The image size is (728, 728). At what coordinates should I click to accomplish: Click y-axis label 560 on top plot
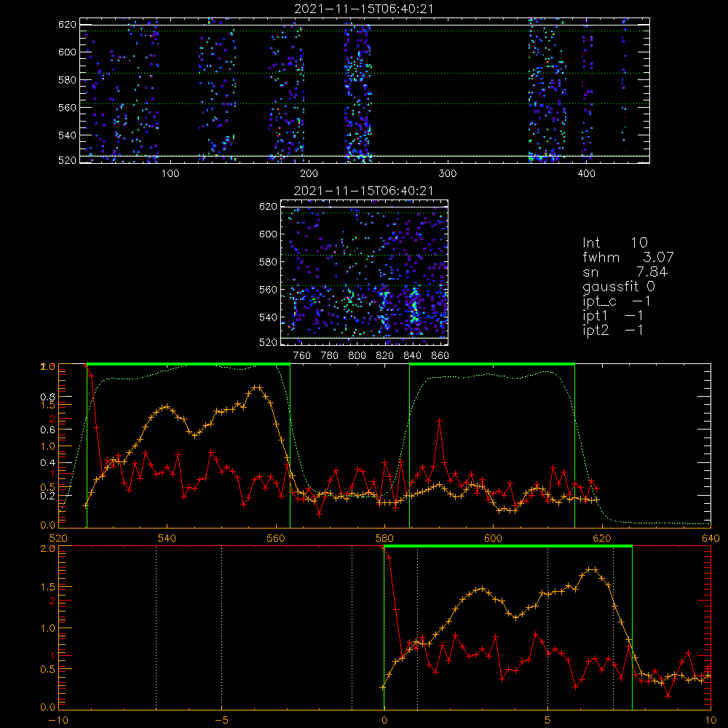click(67, 107)
